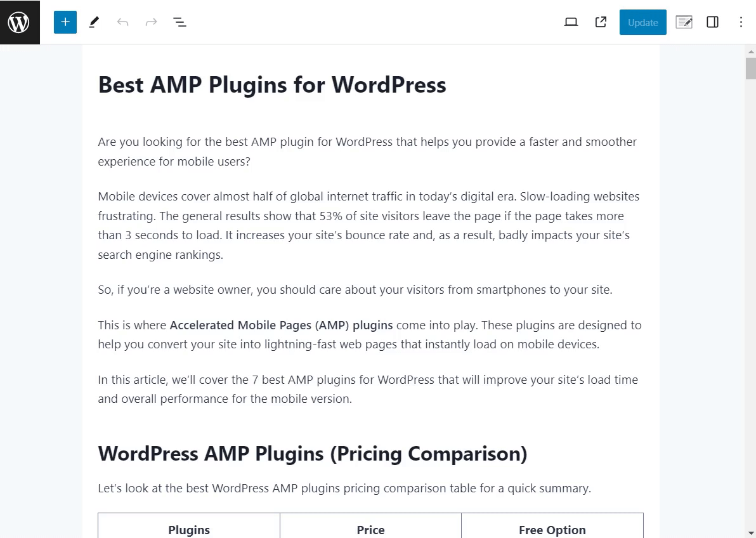
Task: Click the paragraph starting 'Are you looking for'
Action: [x=367, y=152]
